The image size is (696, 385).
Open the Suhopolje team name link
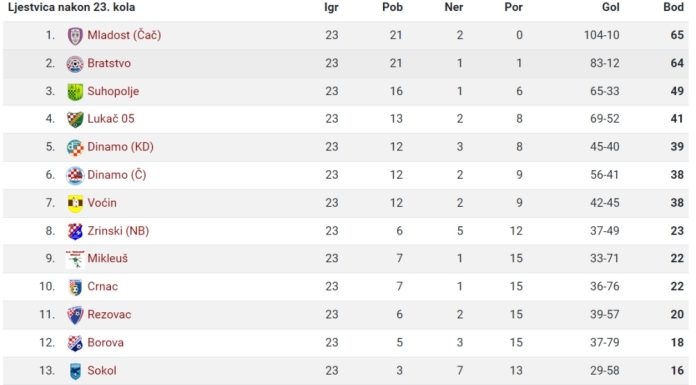[x=113, y=91]
